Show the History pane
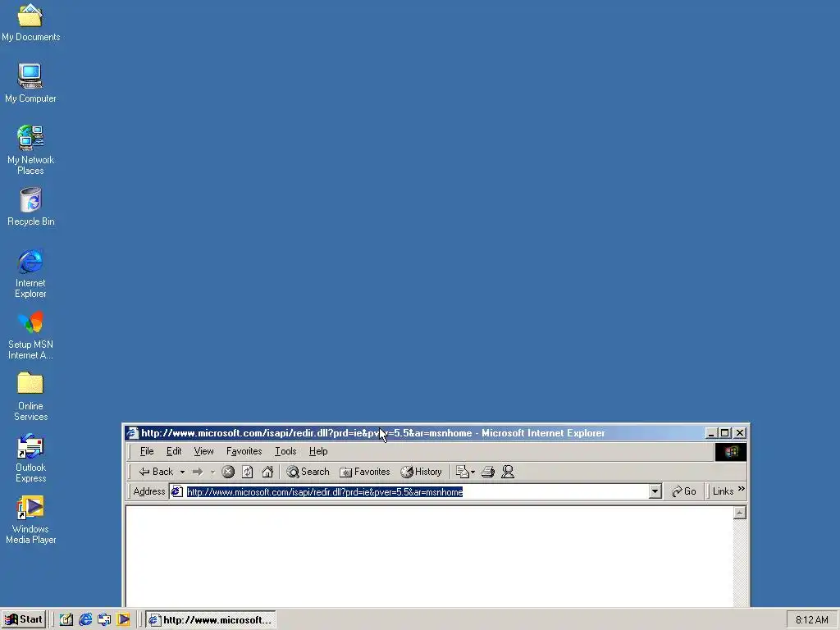This screenshot has height=630, width=840. coord(421,472)
